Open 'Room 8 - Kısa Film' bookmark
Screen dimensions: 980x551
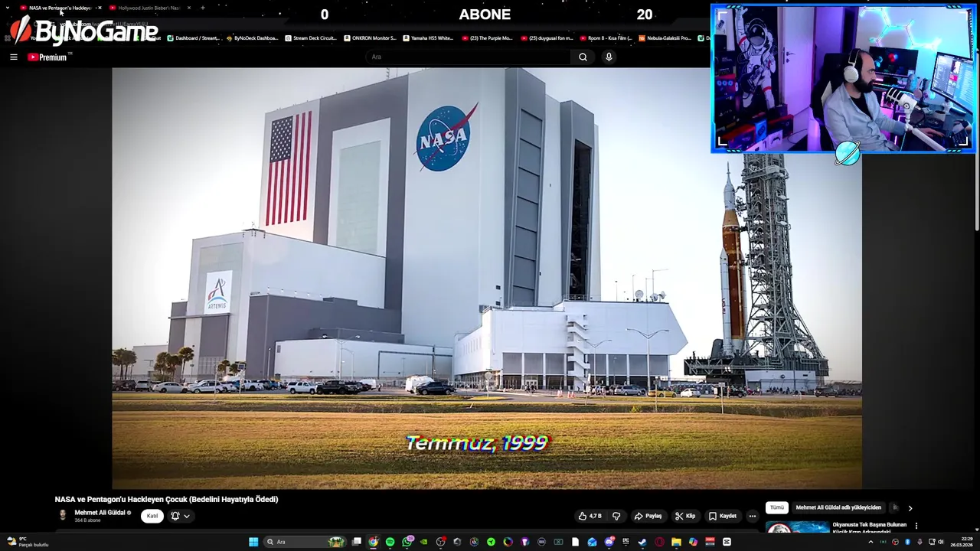(605, 38)
